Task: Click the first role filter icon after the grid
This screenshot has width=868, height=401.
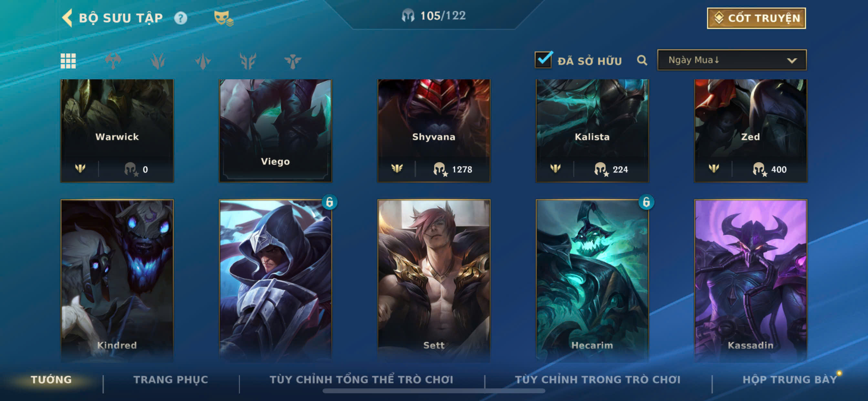Action: click(113, 61)
